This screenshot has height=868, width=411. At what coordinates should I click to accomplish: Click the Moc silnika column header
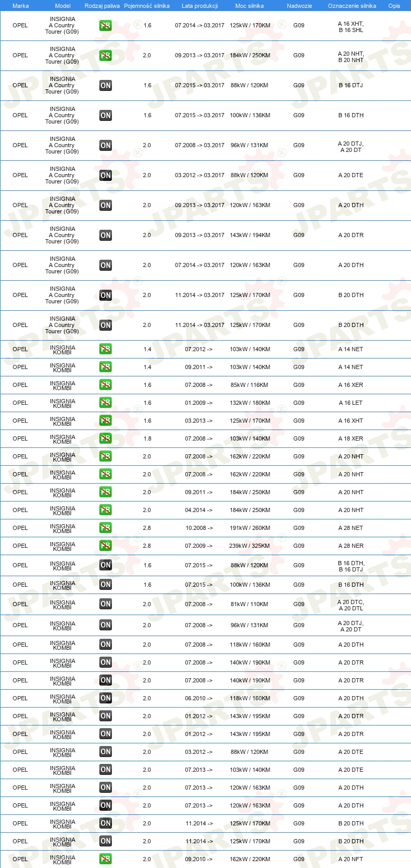pos(250,6)
